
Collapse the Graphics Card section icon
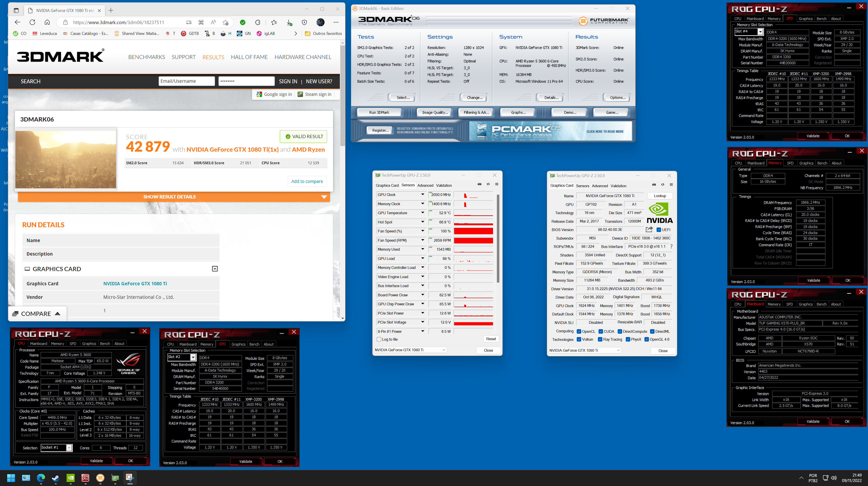pyautogui.click(x=215, y=269)
